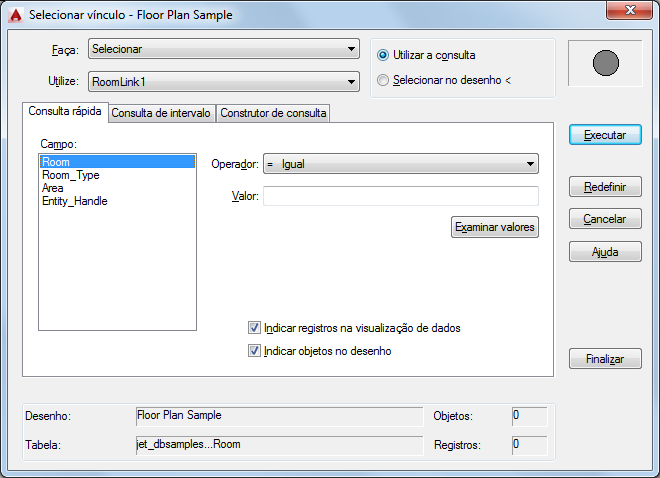660x478 pixels.
Task: Open the Faça dropdown list
Action: click(224, 49)
